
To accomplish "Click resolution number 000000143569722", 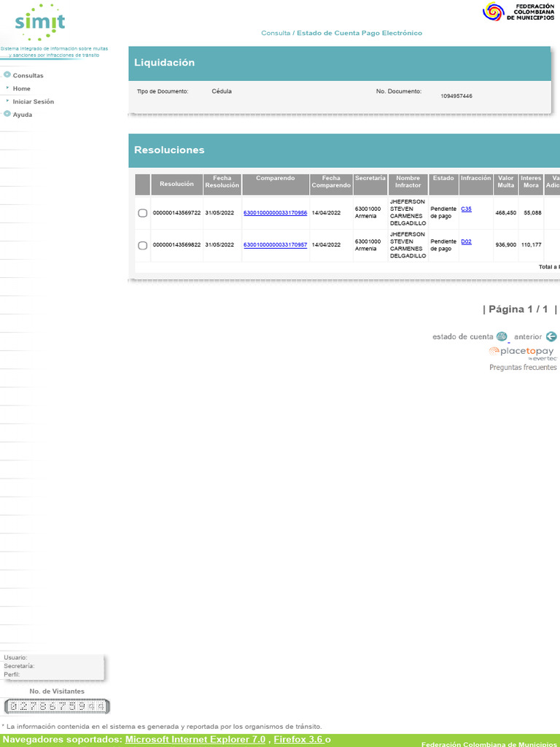I will 176,213.
